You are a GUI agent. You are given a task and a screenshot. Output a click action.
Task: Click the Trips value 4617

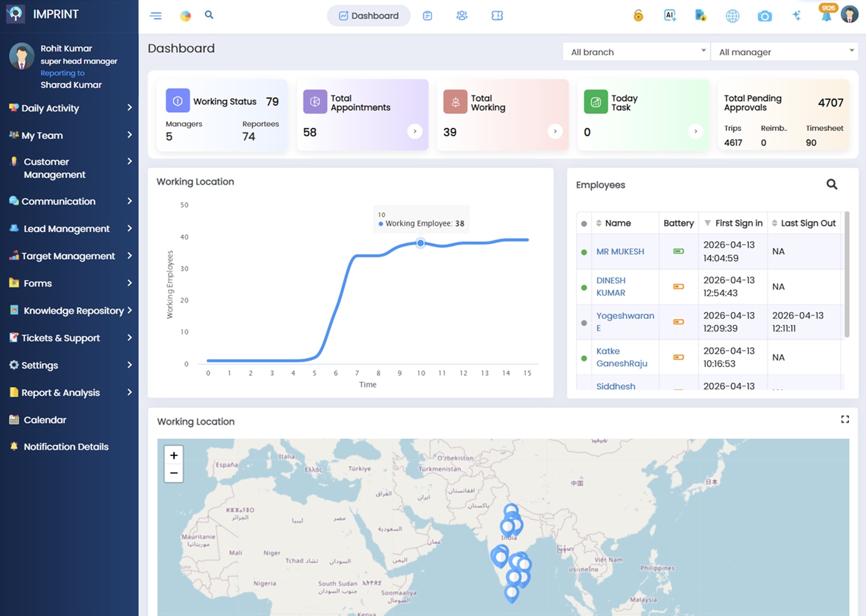tap(733, 142)
